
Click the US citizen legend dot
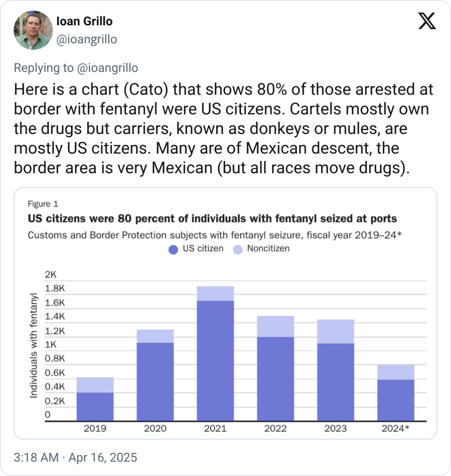coord(173,249)
